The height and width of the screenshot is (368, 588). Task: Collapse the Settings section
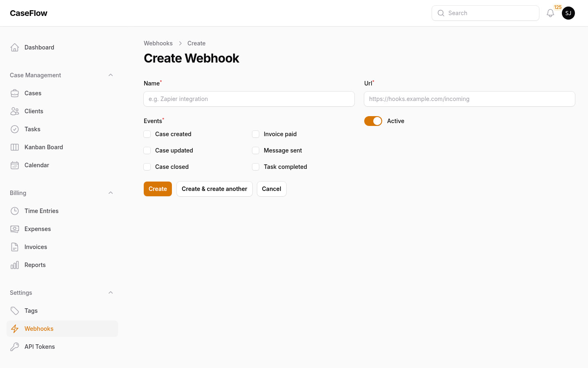click(x=111, y=292)
